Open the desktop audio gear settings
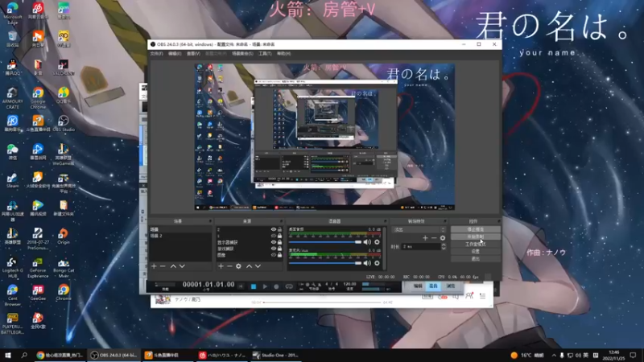 pyautogui.click(x=377, y=242)
